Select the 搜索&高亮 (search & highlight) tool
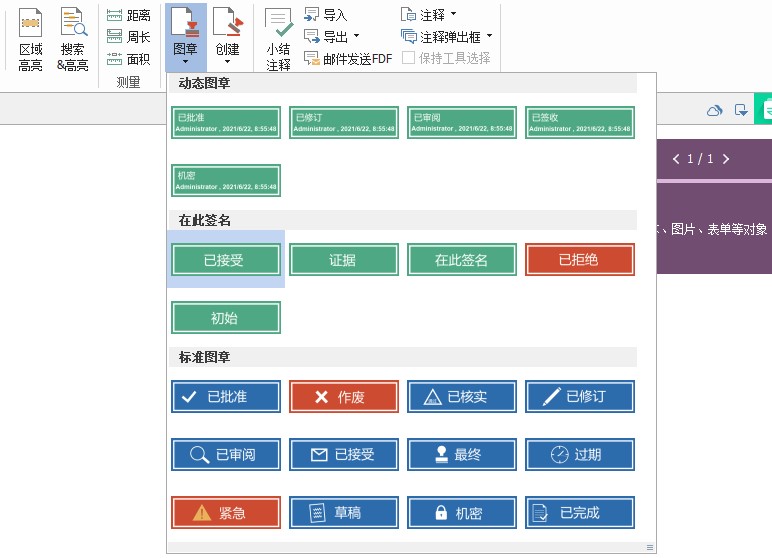 72,40
